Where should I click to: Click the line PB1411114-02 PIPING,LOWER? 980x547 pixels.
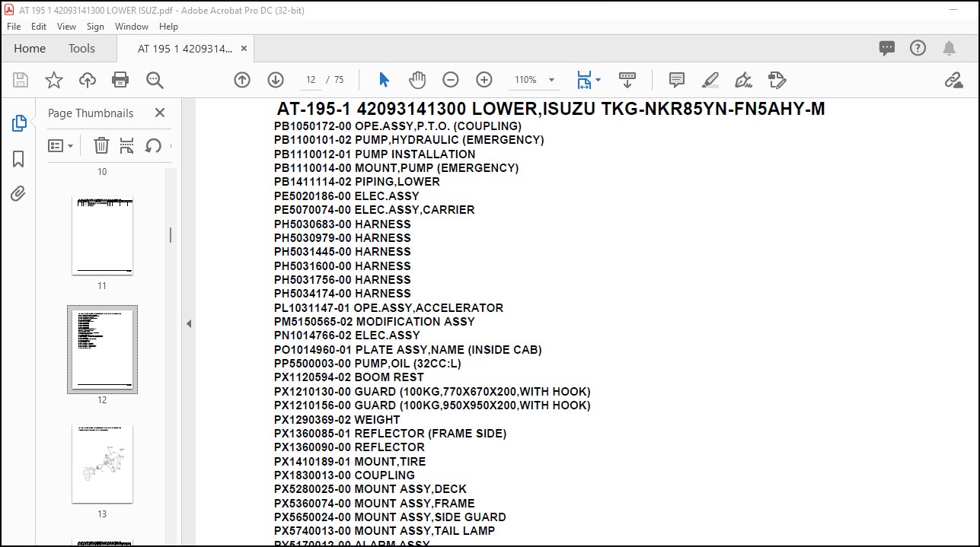point(356,182)
